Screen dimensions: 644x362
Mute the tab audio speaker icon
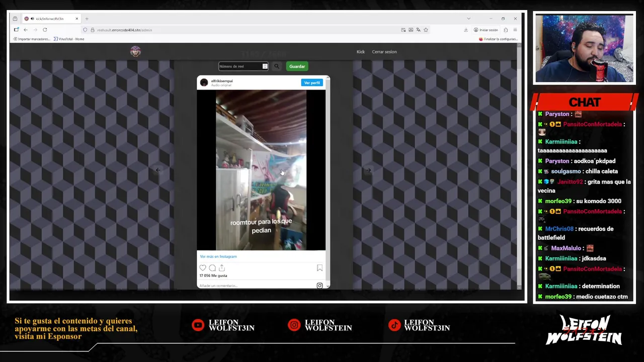coord(32,19)
